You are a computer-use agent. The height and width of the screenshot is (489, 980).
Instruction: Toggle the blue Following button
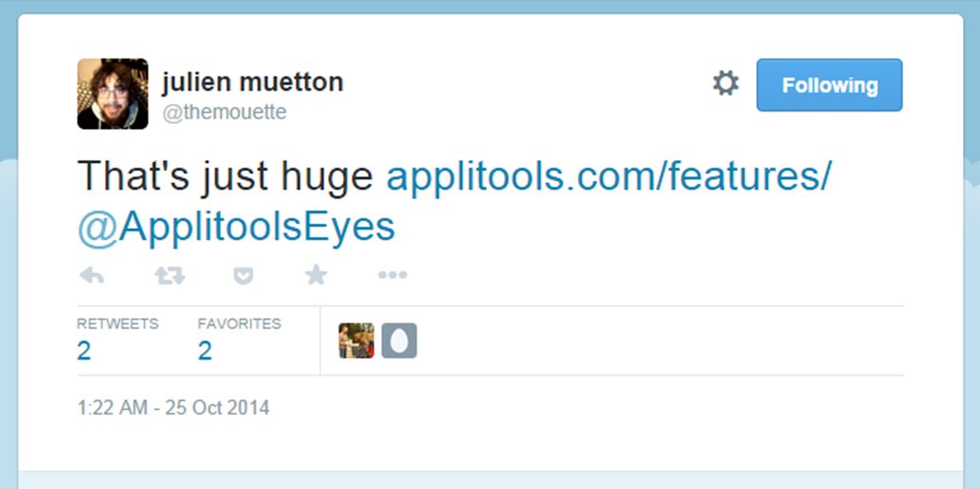point(829,85)
